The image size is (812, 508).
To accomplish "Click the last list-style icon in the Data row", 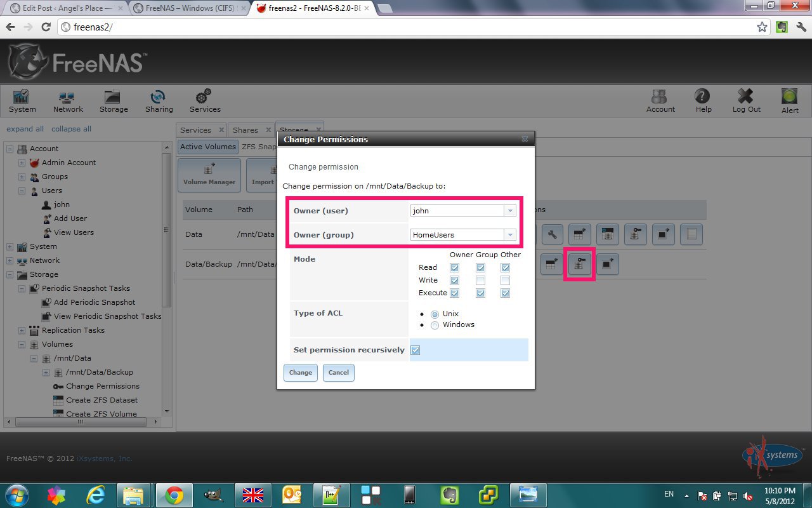I will point(691,234).
